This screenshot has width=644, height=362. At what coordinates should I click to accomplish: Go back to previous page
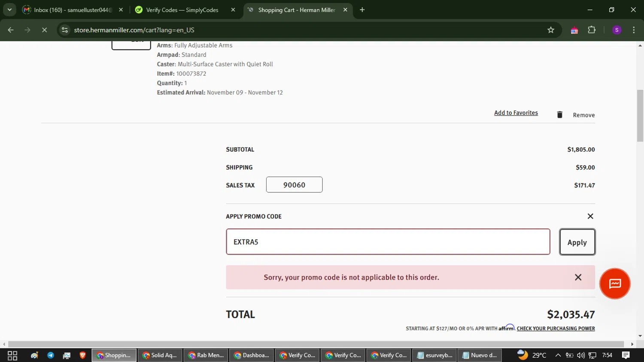pyautogui.click(x=11, y=30)
